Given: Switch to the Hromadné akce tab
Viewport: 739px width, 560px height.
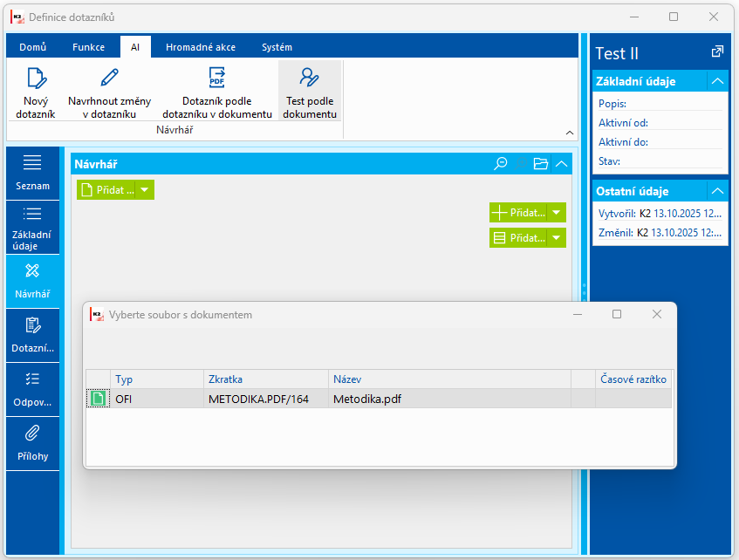Looking at the screenshot, I should [201, 47].
